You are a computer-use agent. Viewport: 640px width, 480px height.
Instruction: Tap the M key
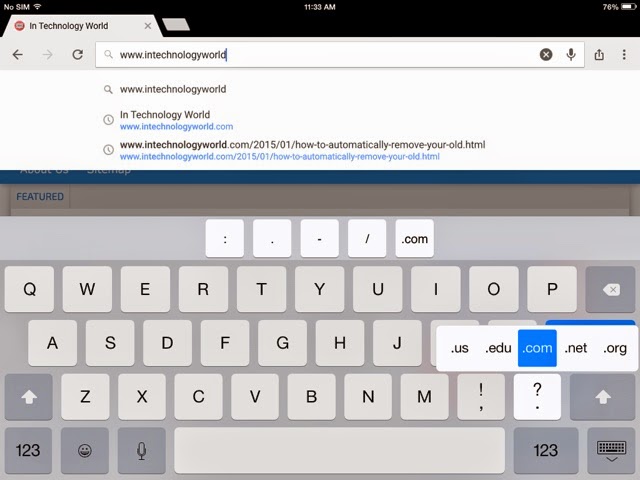coord(424,397)
